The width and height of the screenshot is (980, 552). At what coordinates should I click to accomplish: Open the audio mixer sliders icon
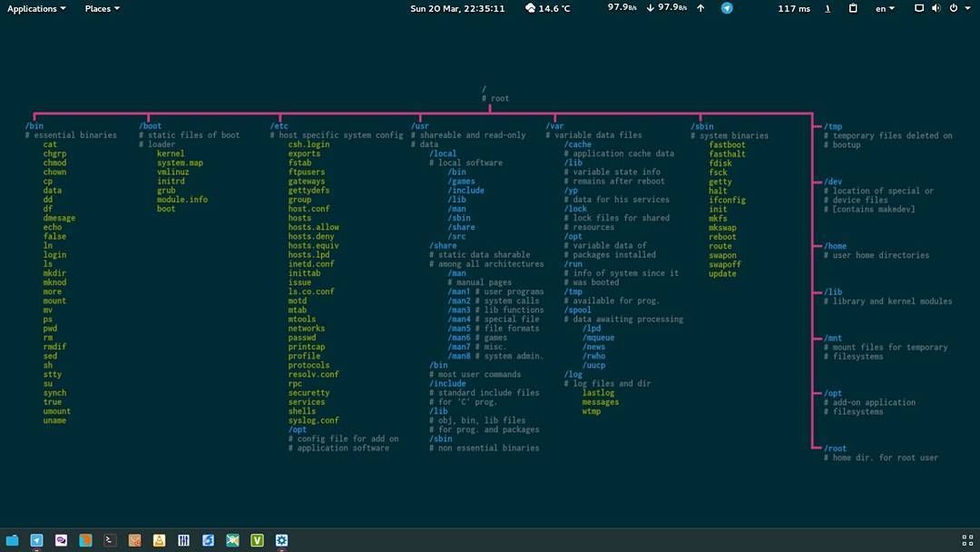(183, 540)
